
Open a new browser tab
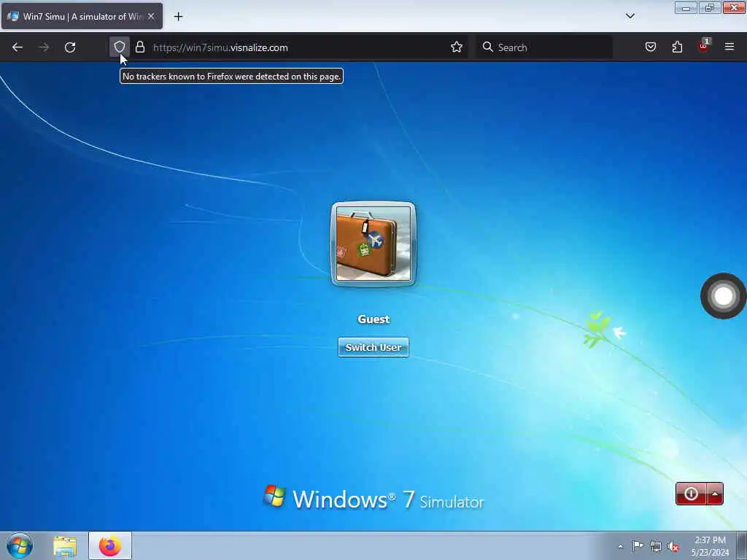178,17
